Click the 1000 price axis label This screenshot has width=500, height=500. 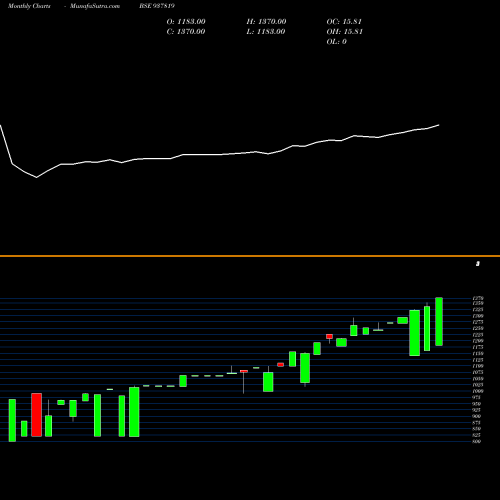[478, 391]
